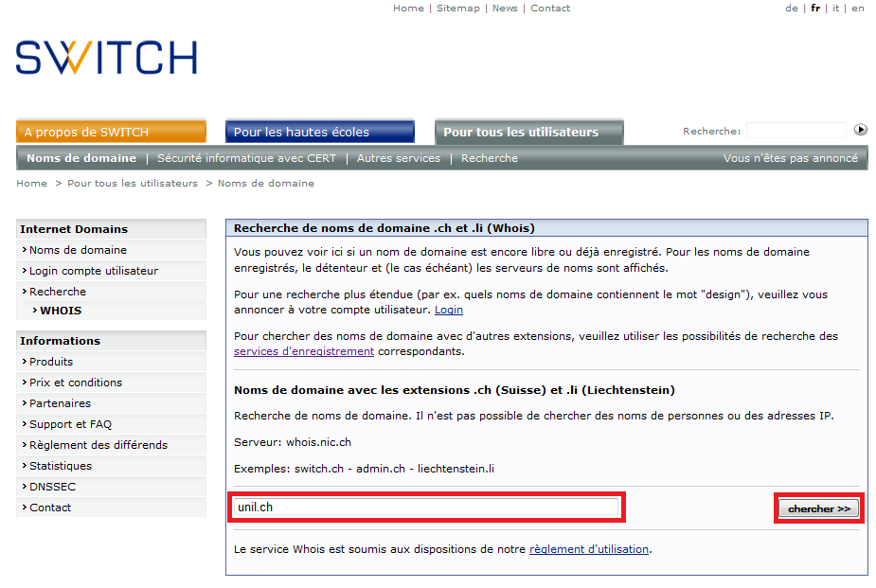The image size is (876, 588).
Task: Follow the 'Login' link in text
Action: tap(449, 310)
